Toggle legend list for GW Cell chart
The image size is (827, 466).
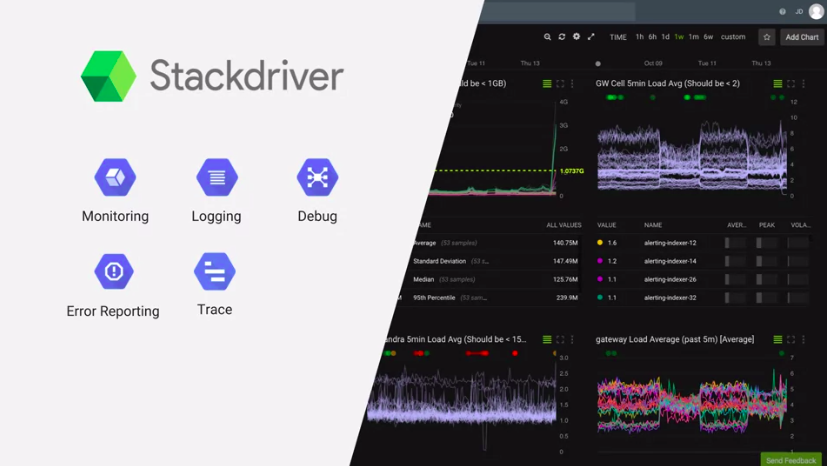(x=777, y=84)
